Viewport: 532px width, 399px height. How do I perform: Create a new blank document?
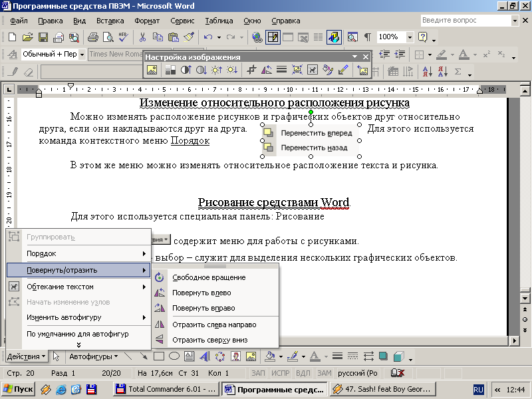12,37
